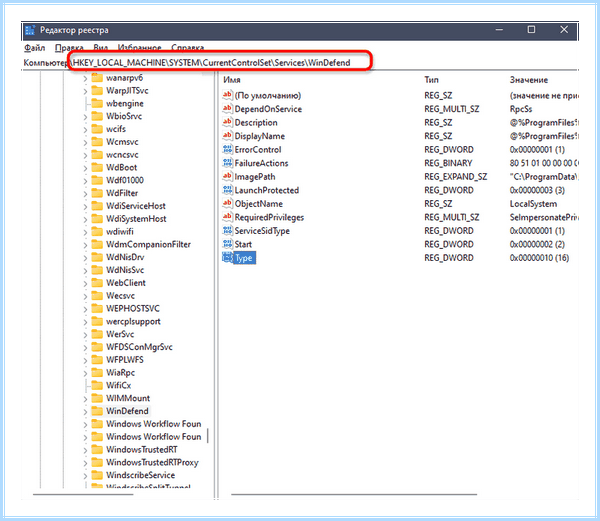Click the Registry Editor title bar icon
600x521 pixels.
[x=30, y=30]
